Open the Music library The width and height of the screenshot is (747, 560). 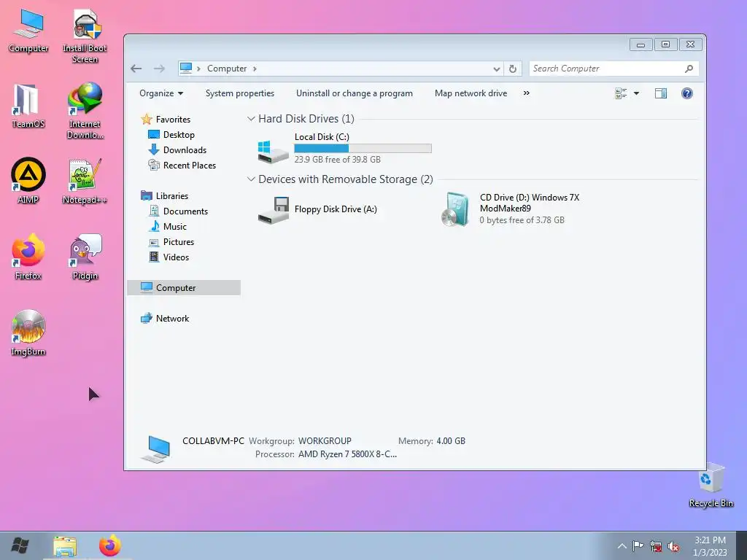167,226
